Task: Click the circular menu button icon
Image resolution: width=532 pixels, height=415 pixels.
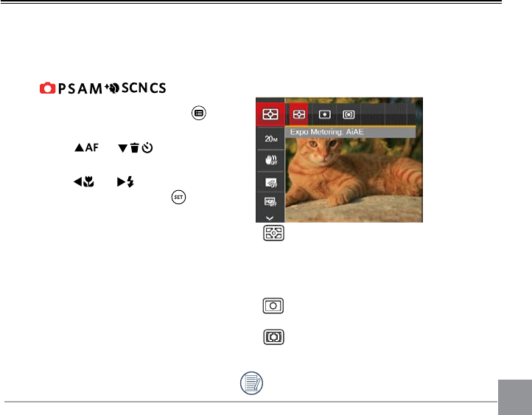Action: pyautogui.click(x=199, y=113)
